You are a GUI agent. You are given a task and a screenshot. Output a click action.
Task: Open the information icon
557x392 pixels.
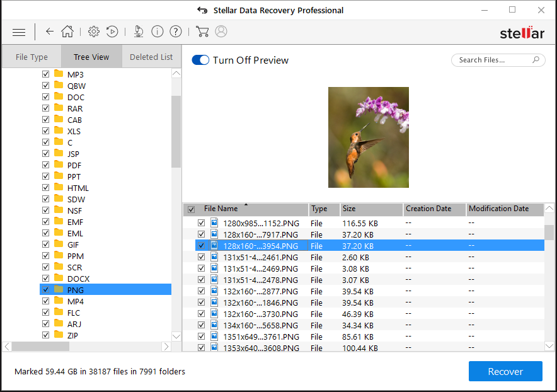point(158,32)
